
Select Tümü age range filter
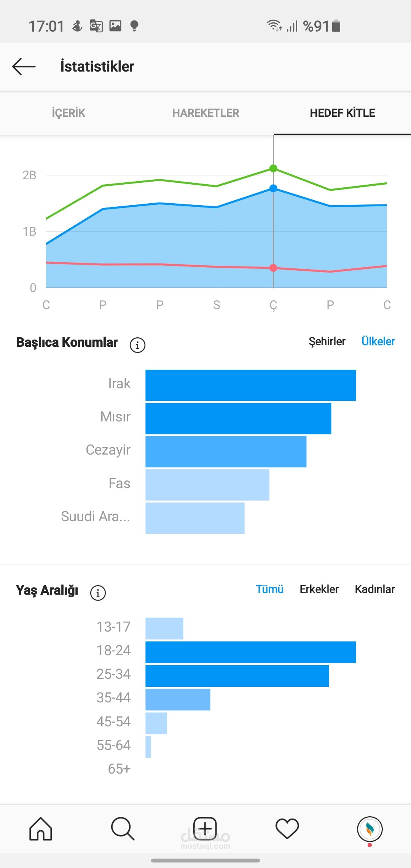[x=269, y=589]
